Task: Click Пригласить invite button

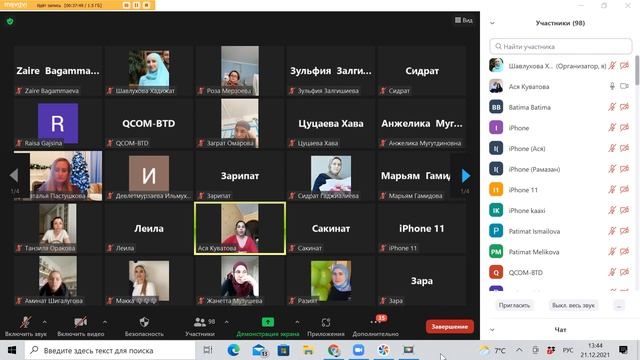Action: click(x=514, y=305)
